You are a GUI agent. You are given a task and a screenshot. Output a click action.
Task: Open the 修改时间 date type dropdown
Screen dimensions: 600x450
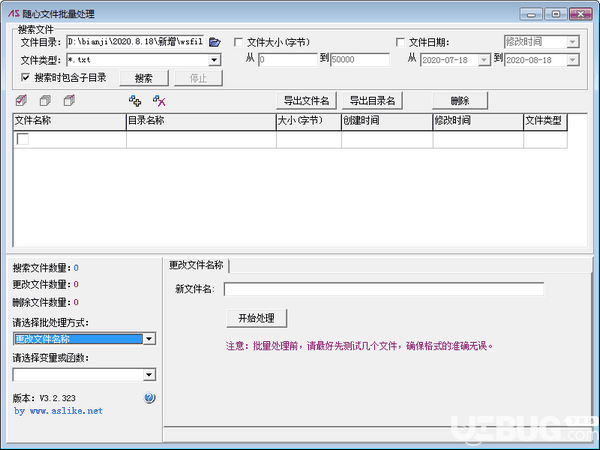(572, 42)
